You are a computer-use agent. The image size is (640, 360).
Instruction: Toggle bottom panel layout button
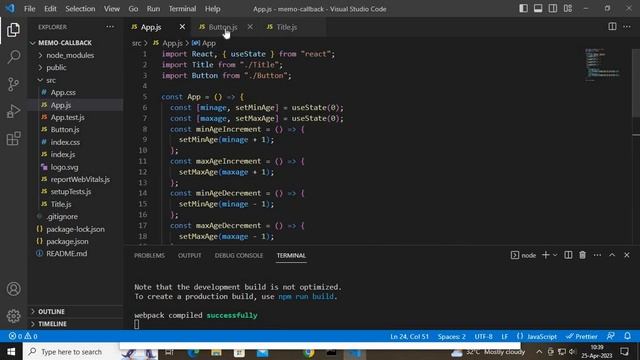(x=538, y=9)
